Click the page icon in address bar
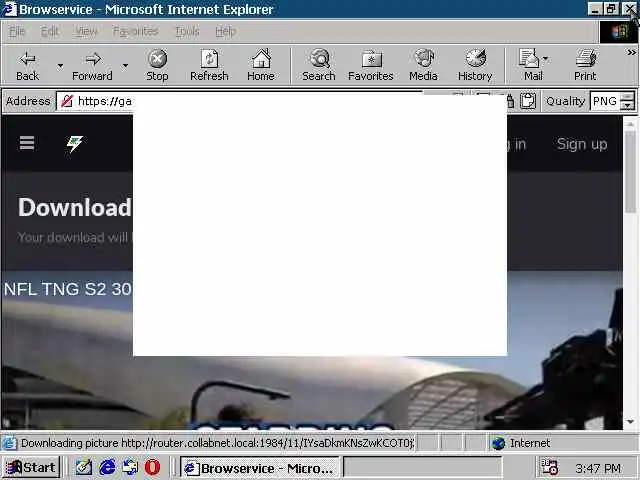Viewport: 640px width, 480px height. pyautogui.click(x=67, y=101)
